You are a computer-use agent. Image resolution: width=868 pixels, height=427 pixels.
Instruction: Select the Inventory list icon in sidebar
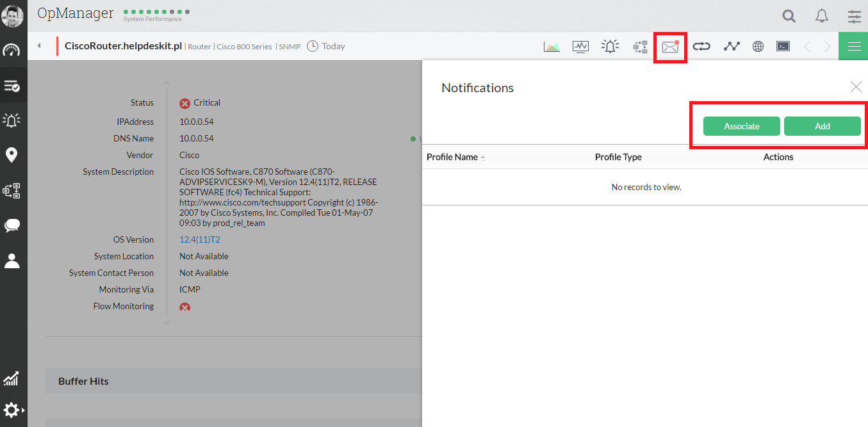click(x=12, y=85)
